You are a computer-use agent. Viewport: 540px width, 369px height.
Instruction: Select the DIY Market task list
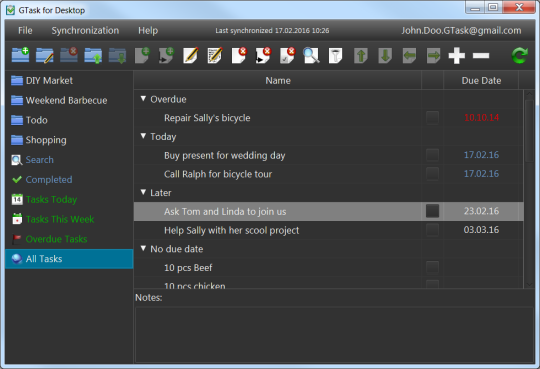(x=69, y=81)
